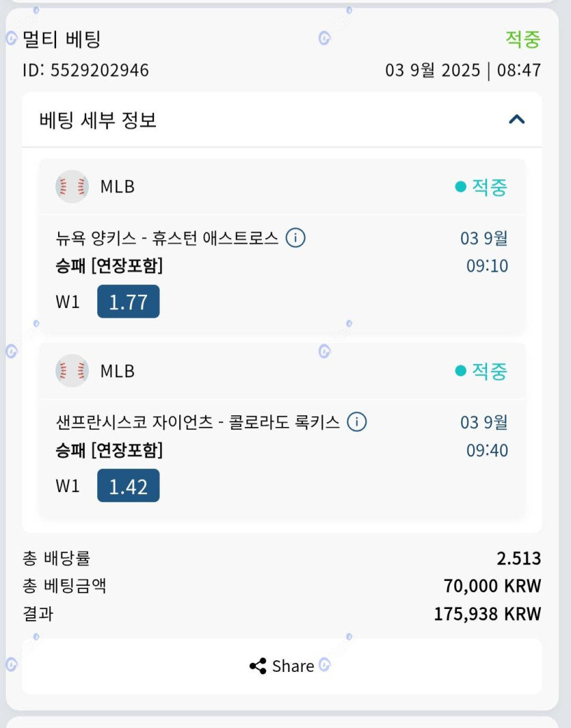Click the 베팅 세부 정보 header text

tap(98, 120)
